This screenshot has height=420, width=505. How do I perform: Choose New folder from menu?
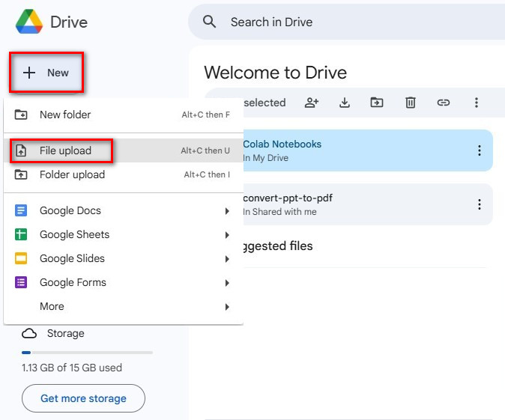(x=124, y=115)
